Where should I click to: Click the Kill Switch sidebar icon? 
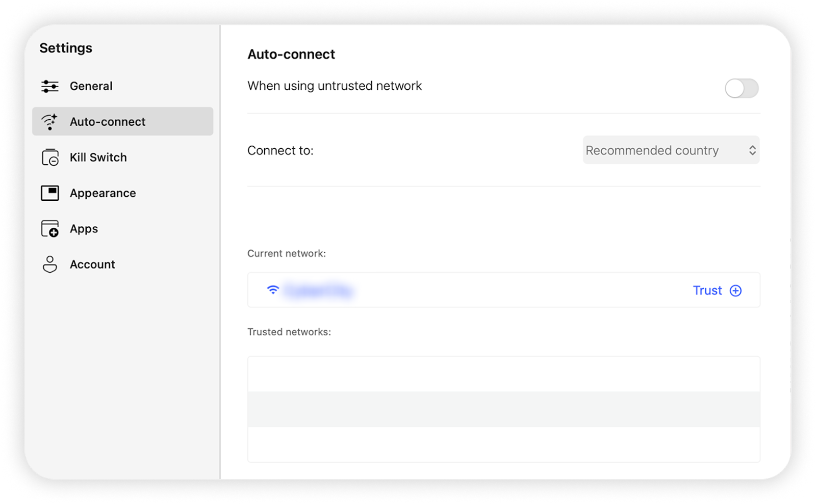pos(50,157)
